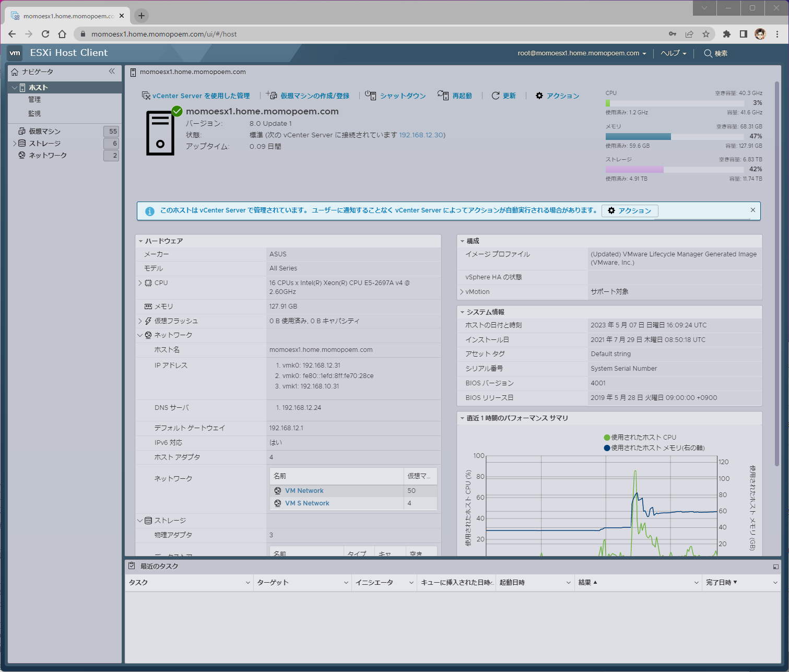Open the タスク column dropdown
The image size is (789, 672).
tap(248, 583)
